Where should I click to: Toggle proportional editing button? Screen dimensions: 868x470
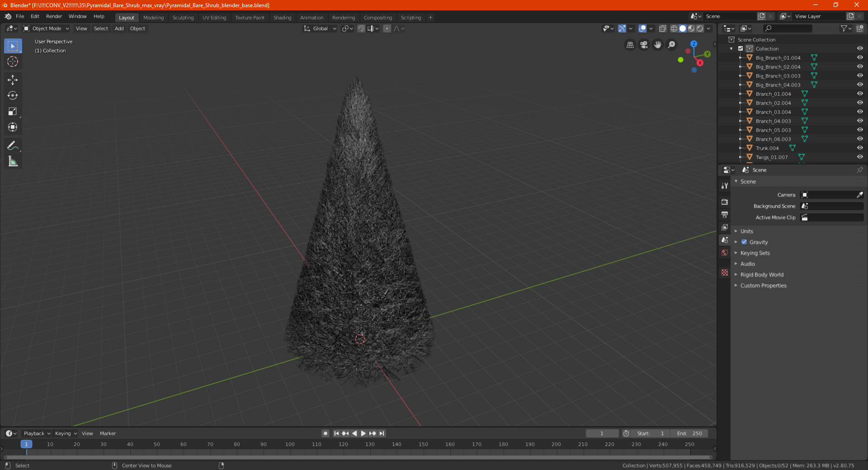(387, 28)
